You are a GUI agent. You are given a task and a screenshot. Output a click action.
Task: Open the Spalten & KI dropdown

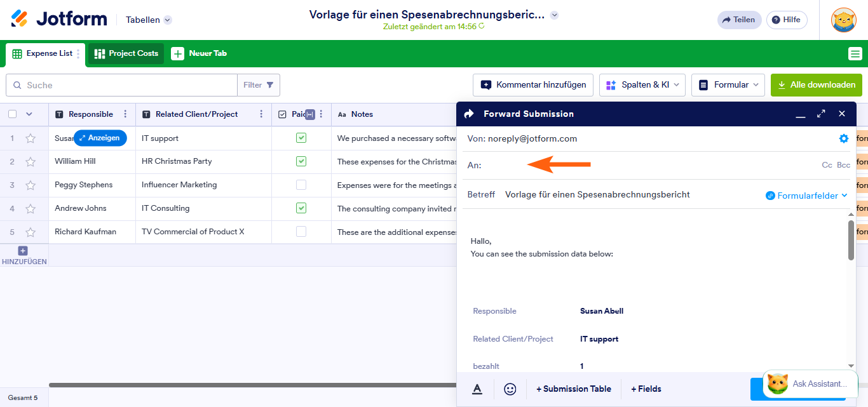[x=642, y=84]
